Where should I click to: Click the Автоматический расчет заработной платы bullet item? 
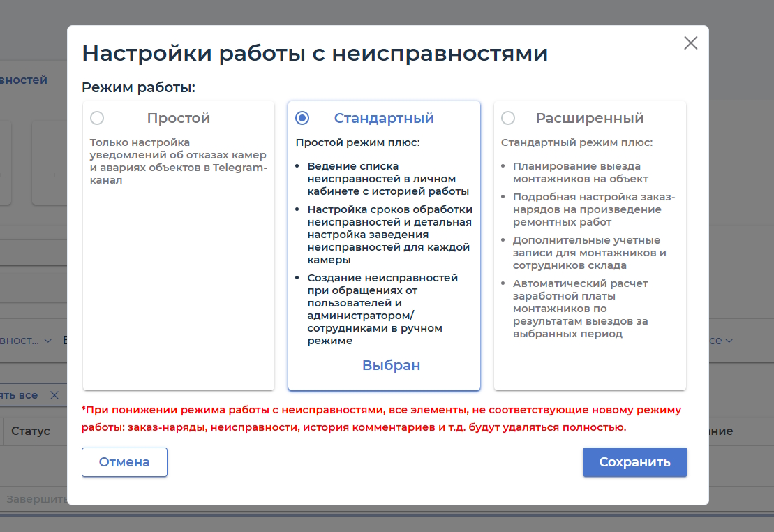579,309
